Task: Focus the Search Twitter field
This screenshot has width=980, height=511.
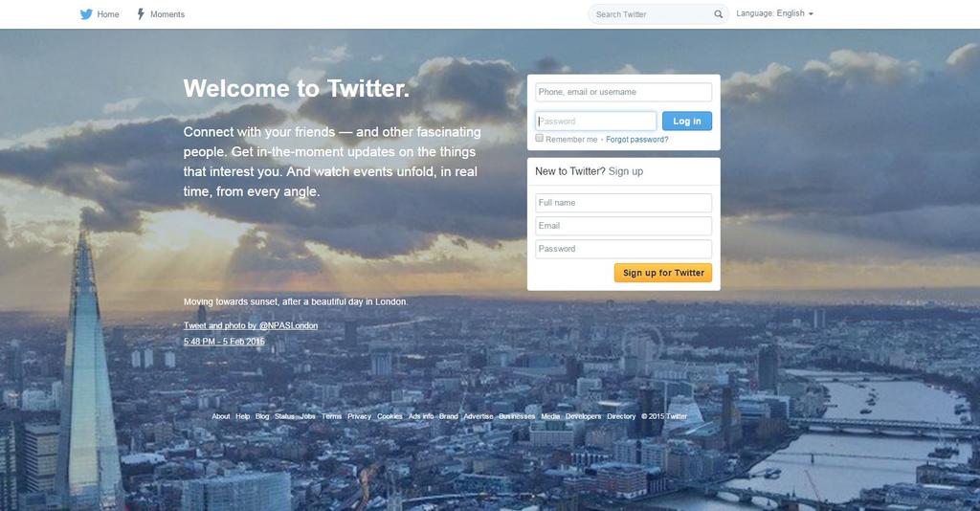Action: click(650, 13)
